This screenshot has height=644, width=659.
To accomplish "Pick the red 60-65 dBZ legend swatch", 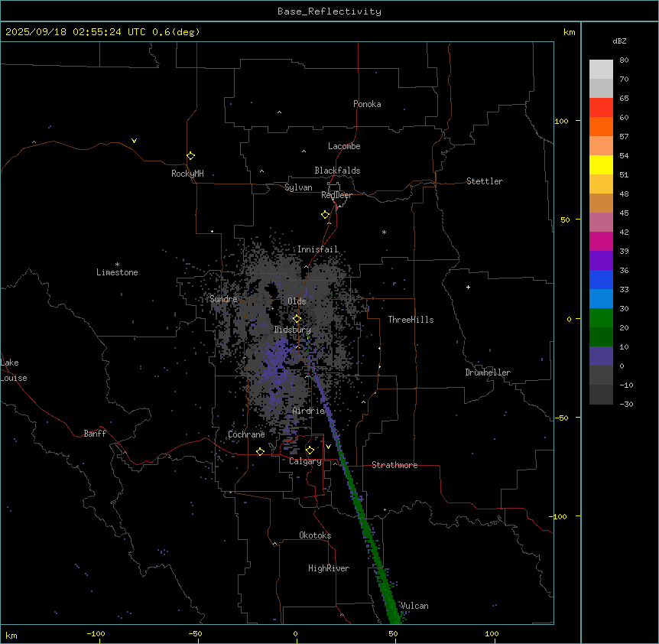I will [601, 107].
